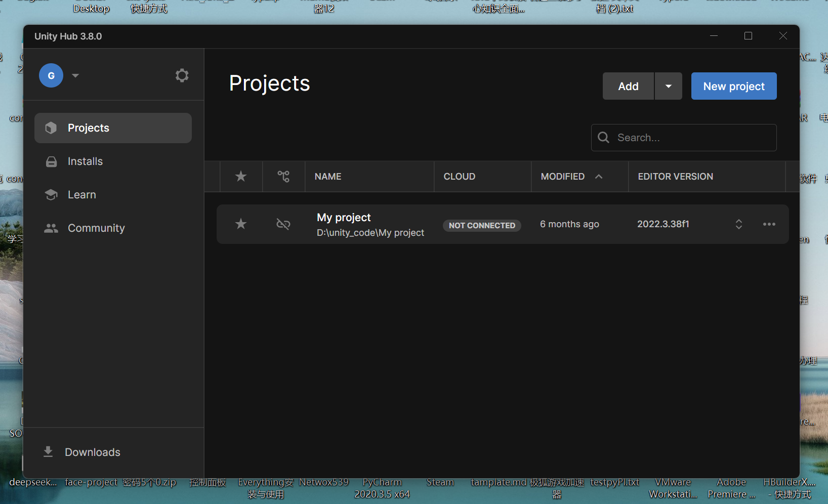Screen dimensions: 828x504
Task: Favorite My project with the star
Action: coord(241,224)
